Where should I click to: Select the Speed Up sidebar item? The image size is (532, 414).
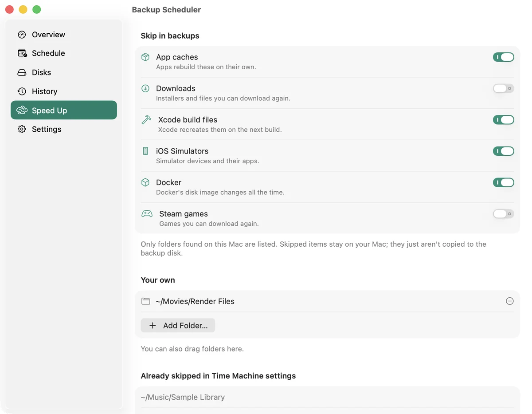64,110
